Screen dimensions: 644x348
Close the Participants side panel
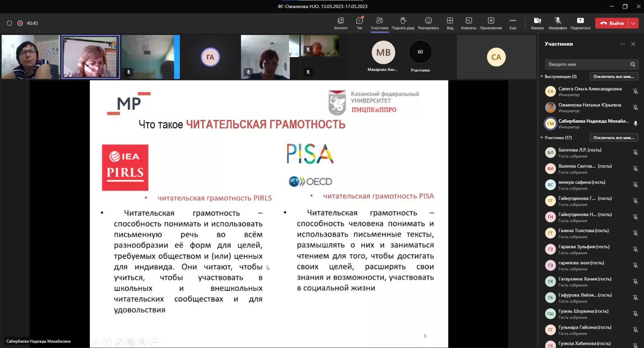tap(633, 44)
